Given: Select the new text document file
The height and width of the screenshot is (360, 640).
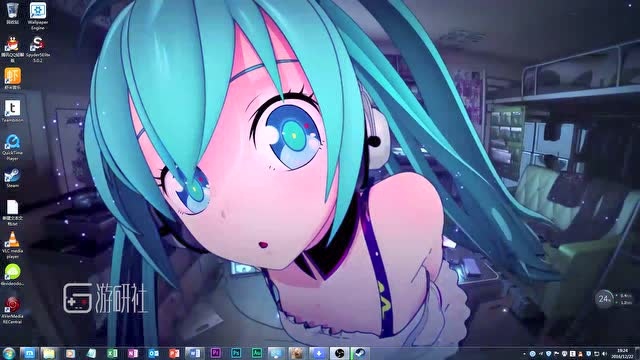Looking at the screenshot, I should click(x=13, y=212).
